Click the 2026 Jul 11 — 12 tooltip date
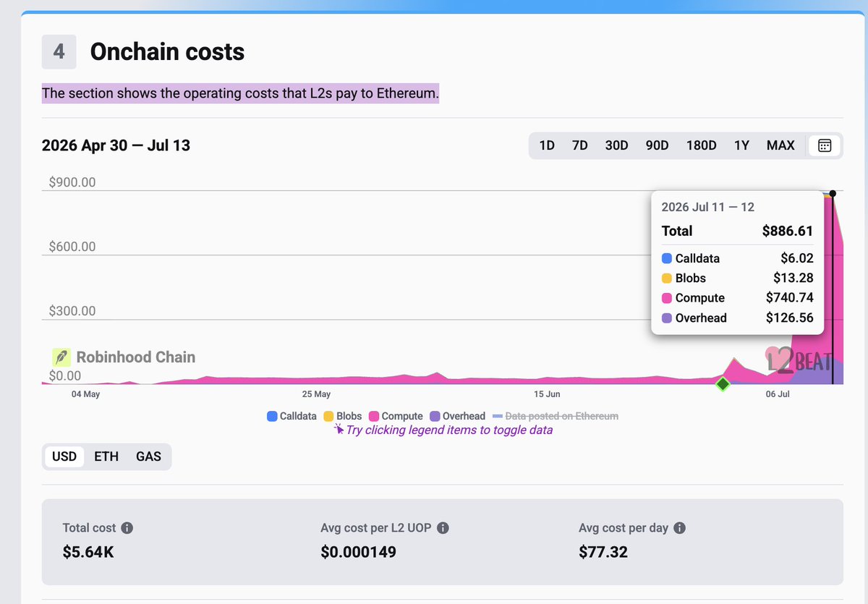This screenshot has height=604, width=868. coord(708,207)
